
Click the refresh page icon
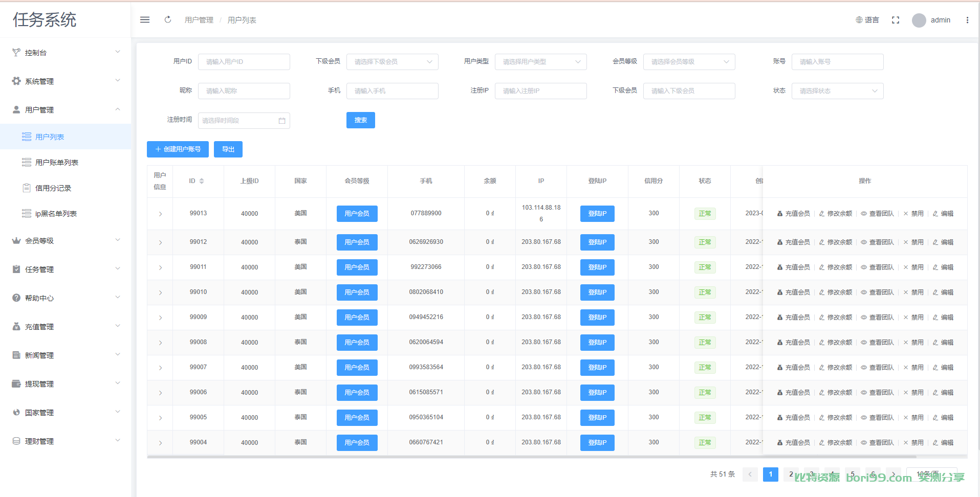pyautogui.click(x=168, y=20)
